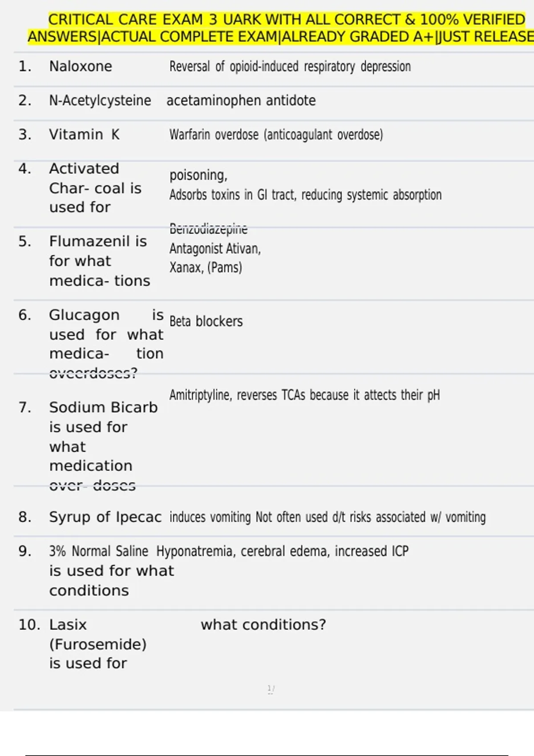The width and height of the screenshot is (534, 756).
Task: Click the page number at page bottom
Action: (x=271, y=689)
